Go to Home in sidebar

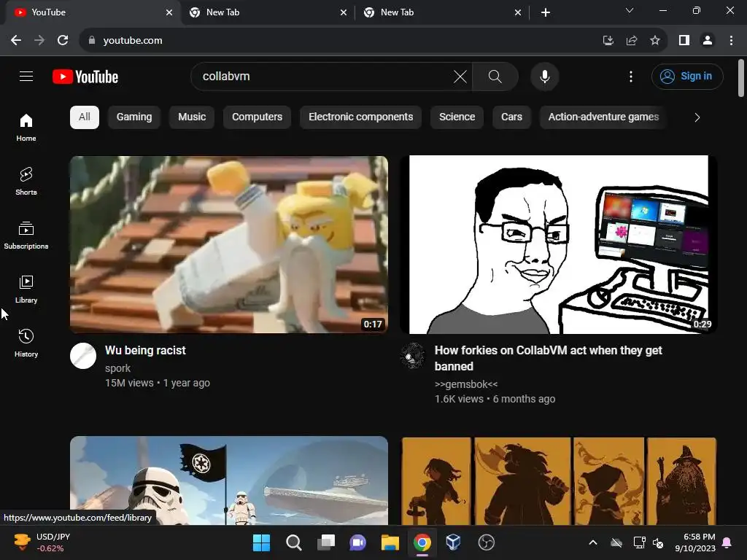(26, 128)
